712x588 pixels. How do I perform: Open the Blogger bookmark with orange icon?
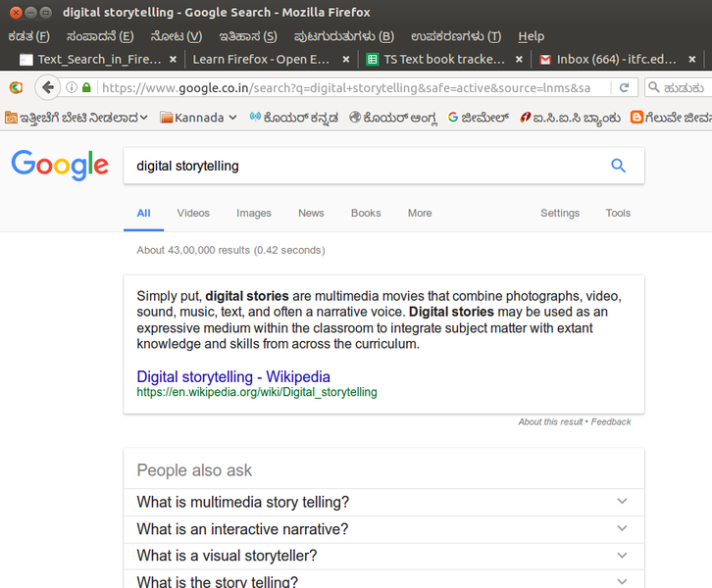(671, 118)
